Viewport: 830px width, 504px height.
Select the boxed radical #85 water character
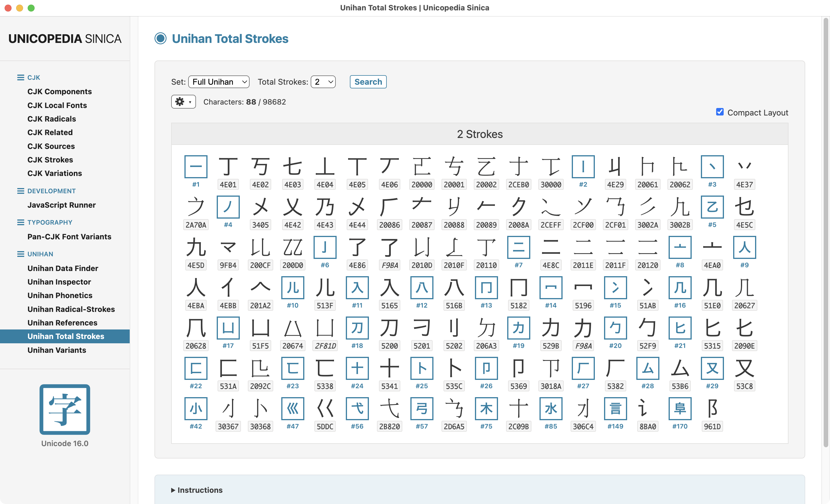point(551,408)
